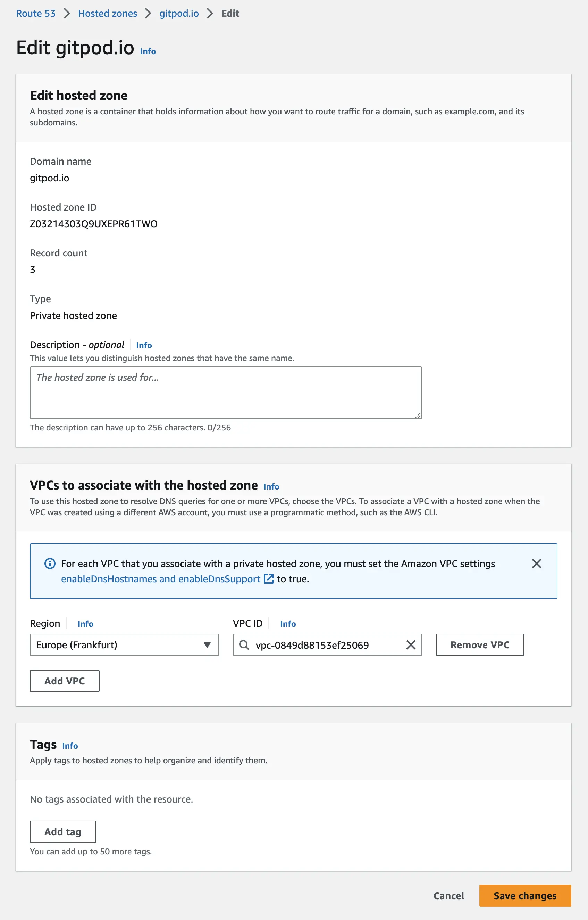The image size is (588, 920).
Task: Click the search magnifier icon in VPC ID
Action: tap(244, 645)
